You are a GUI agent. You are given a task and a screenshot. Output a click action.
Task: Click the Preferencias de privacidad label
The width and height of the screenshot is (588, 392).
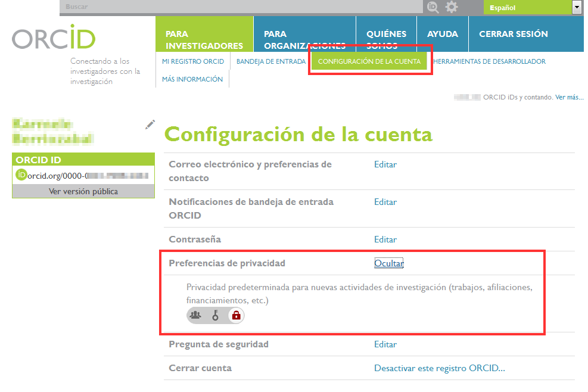[227, 263]
